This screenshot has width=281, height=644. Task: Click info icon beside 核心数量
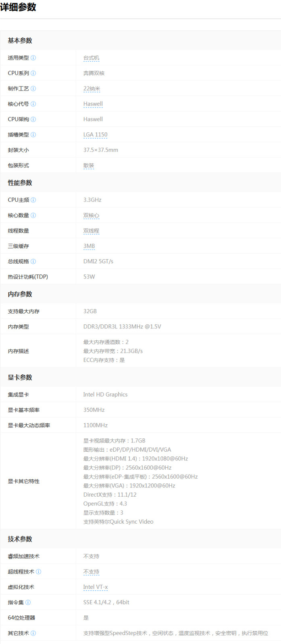click(x=33, y=215)
